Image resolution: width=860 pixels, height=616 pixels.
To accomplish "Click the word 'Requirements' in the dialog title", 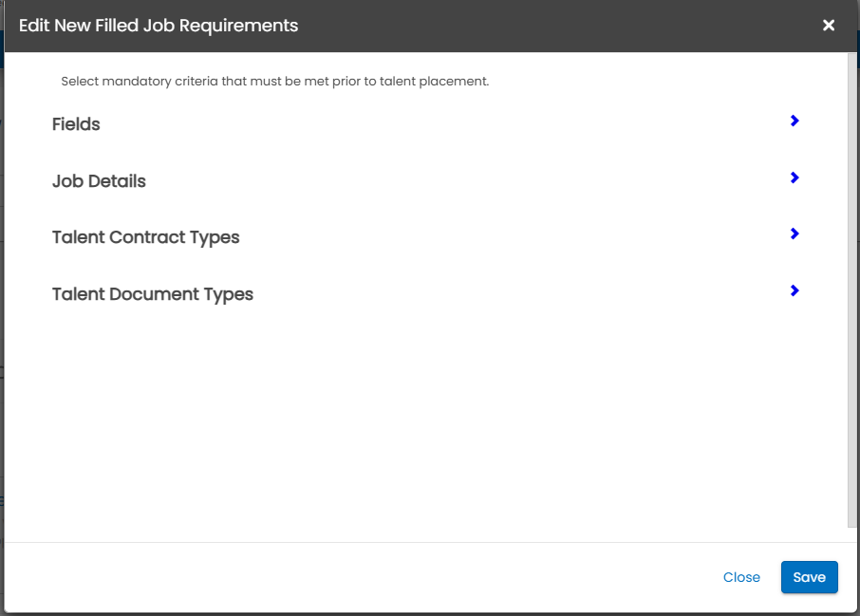I will pyautogui.click(x=246, y=26).
